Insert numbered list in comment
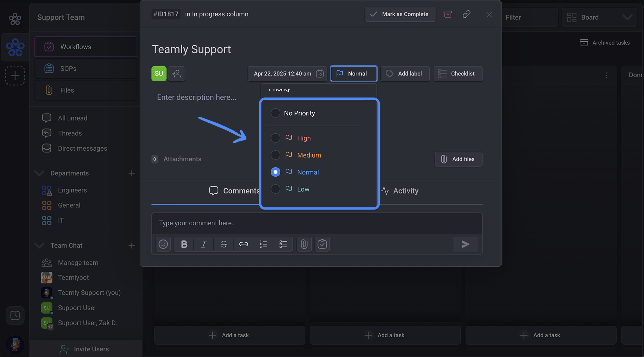 point(263,244)
